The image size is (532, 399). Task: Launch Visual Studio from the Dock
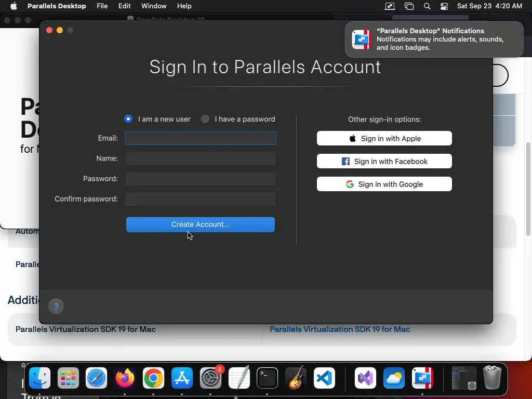point(365,378)
